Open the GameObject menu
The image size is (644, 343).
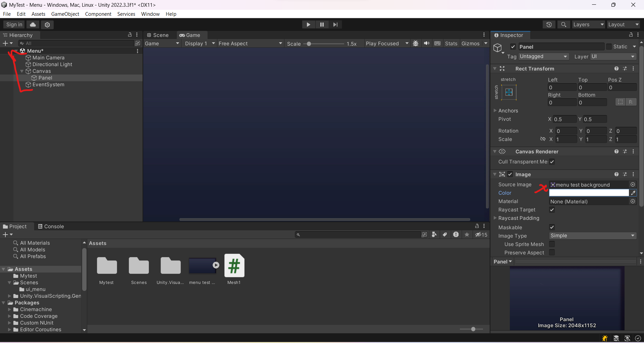pyautogui.click(x=65, y=14)
